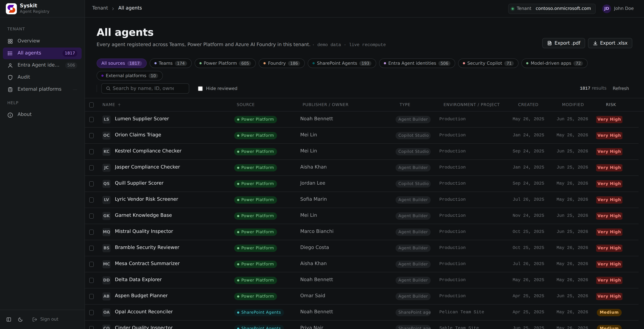Open the Aspen Budget Planner agent
Screen dimensions: 644x329
click(x=141, y=296)
